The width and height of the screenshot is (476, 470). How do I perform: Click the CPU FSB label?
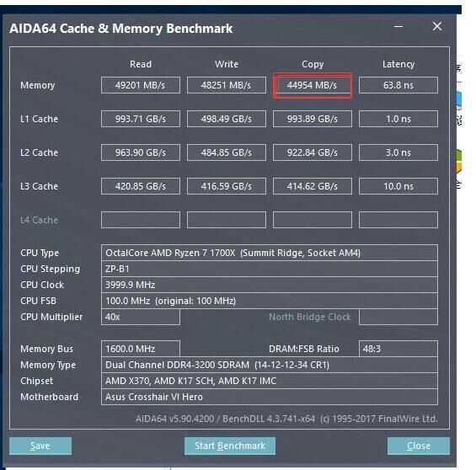click(x=38, y=301)
